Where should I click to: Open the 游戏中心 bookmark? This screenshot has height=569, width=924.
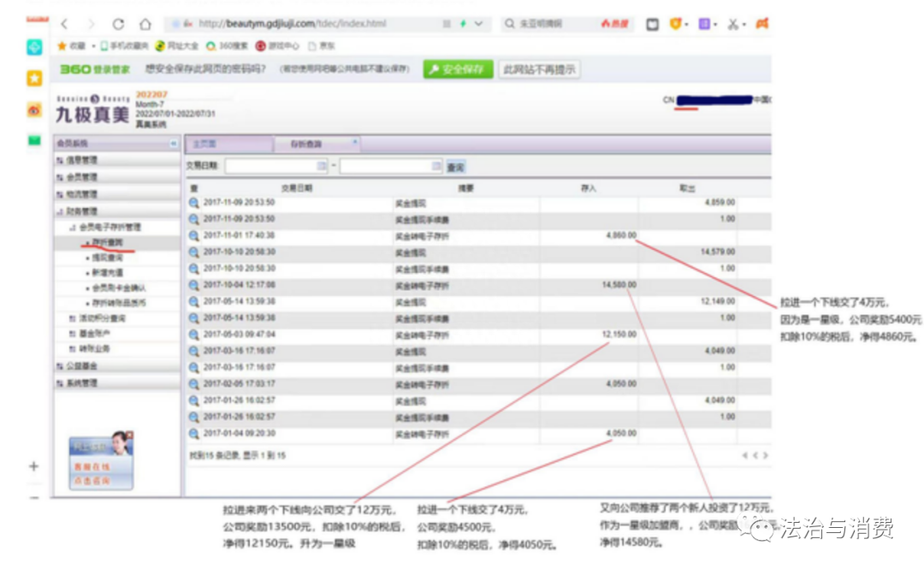tap(277, 46)
